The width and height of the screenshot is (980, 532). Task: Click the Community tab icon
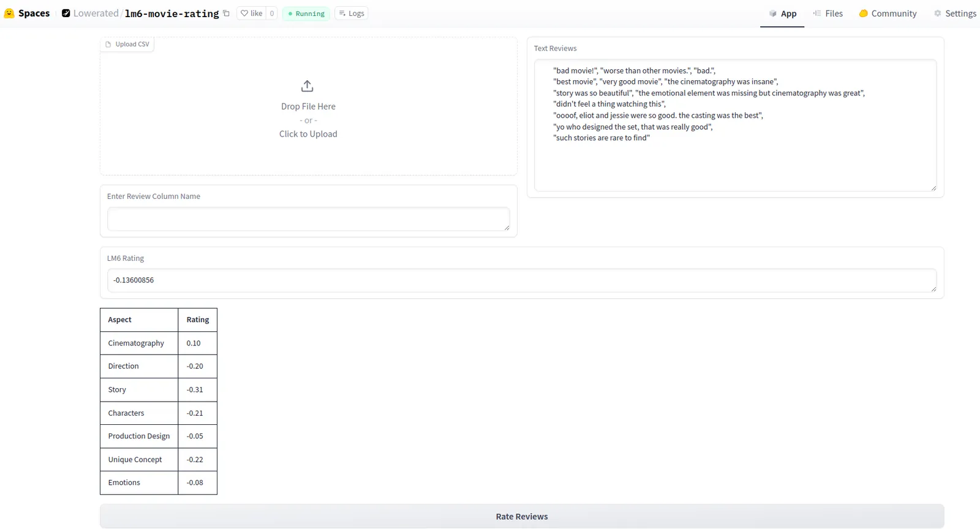click(x=864, y=13)
